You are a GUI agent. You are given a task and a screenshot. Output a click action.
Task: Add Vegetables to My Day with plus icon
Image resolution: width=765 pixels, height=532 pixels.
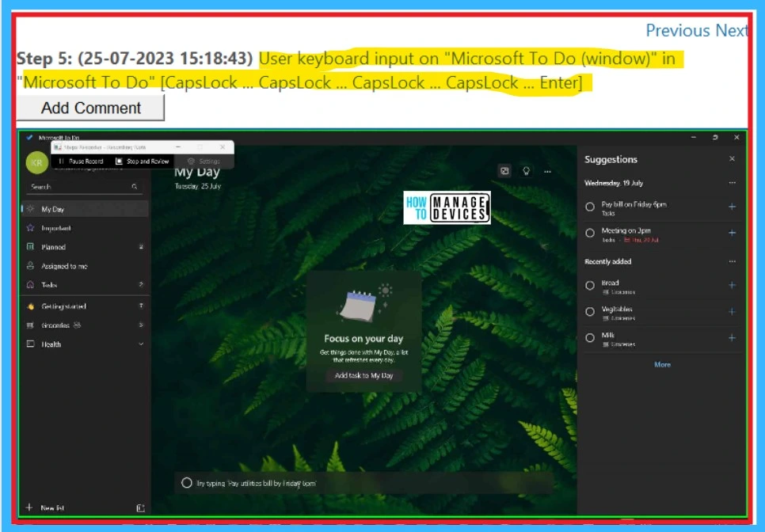click(732, 312)
